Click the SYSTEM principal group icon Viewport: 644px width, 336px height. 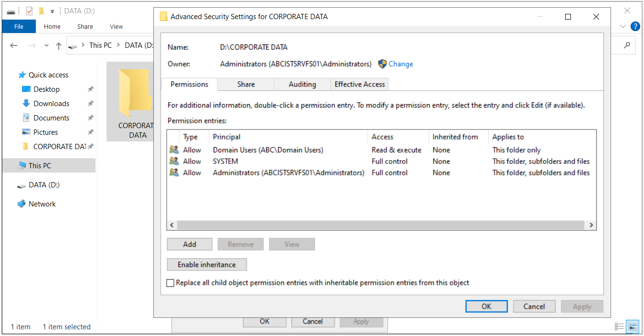174,161
